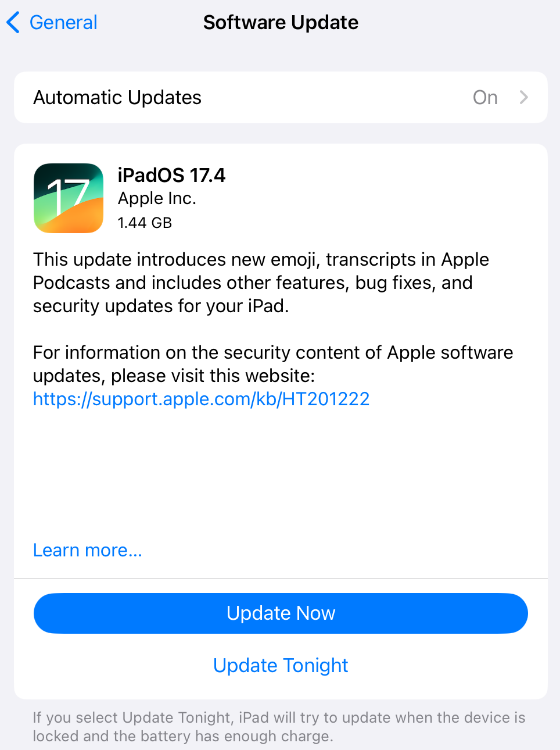
Task: Open Automatic Updates settings
Action: tap(281, 97)
